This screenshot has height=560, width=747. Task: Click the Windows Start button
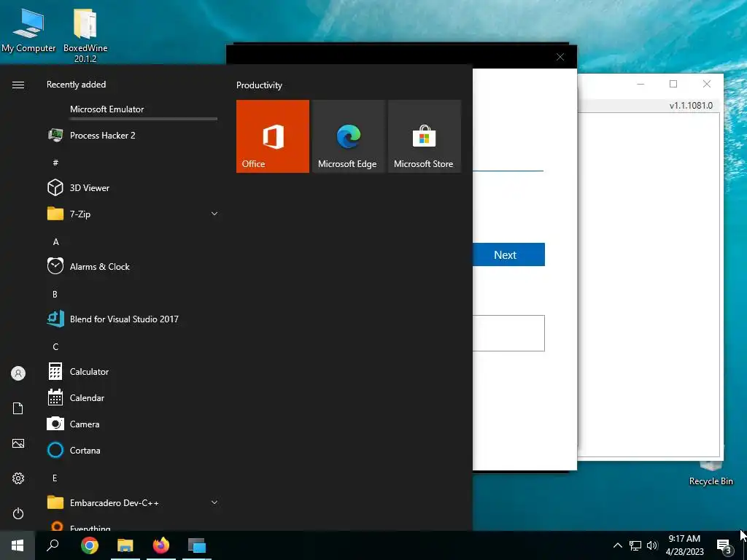point(18,545)
